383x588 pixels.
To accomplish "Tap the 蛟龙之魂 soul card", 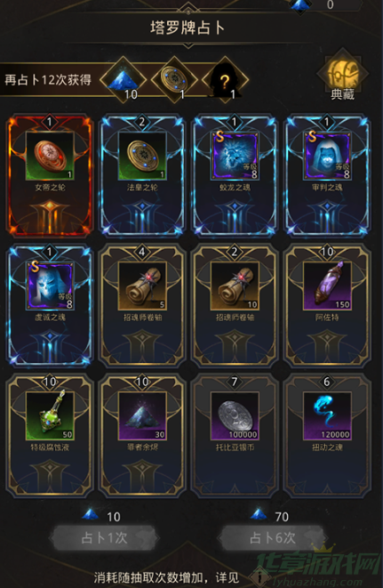I will pos(235,176).
